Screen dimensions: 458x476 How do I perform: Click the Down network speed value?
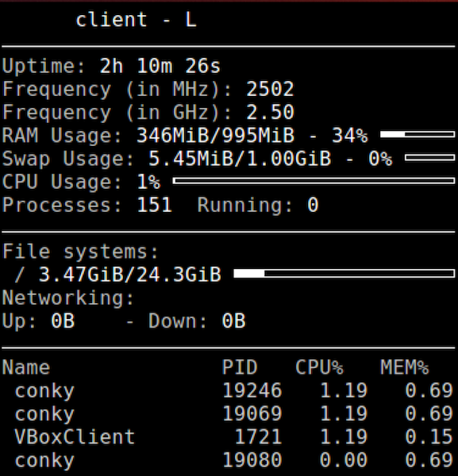[x=233, y=321]
